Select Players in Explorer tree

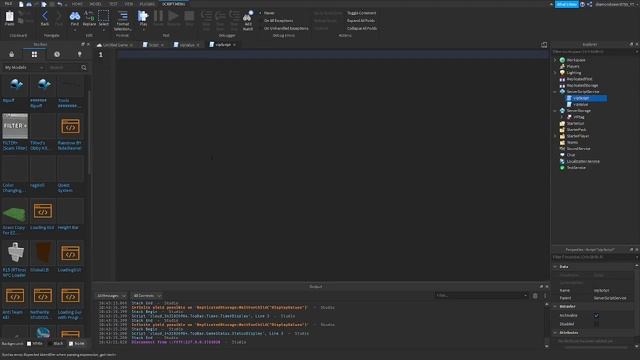[573, 66]
